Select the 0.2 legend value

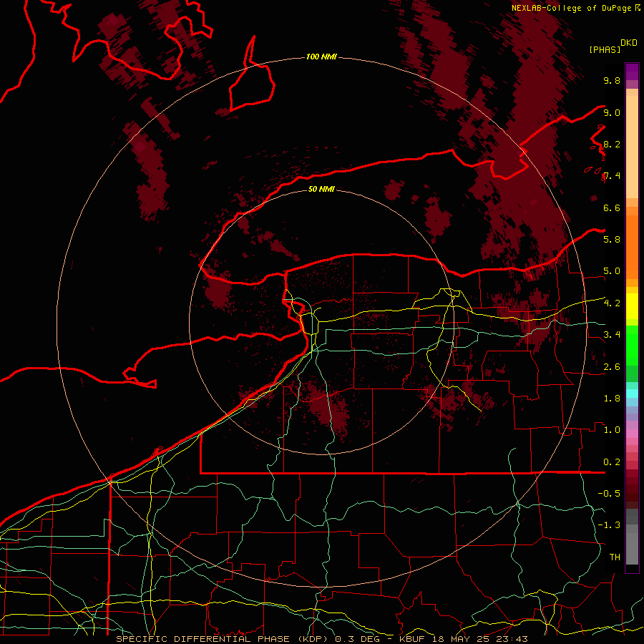pyautogui.click(x=612, y=462)
